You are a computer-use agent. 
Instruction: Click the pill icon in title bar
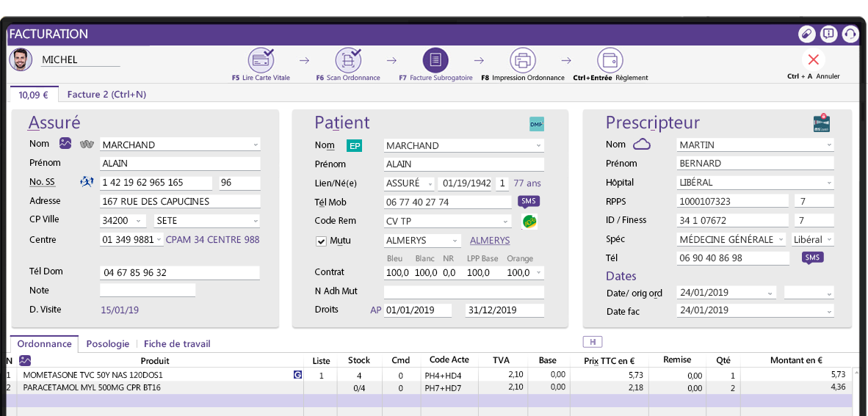[x=806, y=34]
